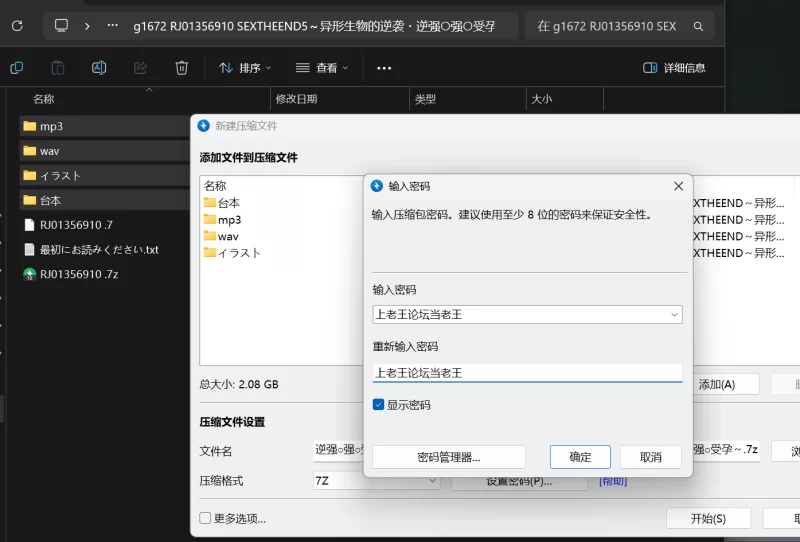This screenshot has height=542, width=800.
Task: Select the イラスト folder in Explorer list
Action: tap(105, 176)
